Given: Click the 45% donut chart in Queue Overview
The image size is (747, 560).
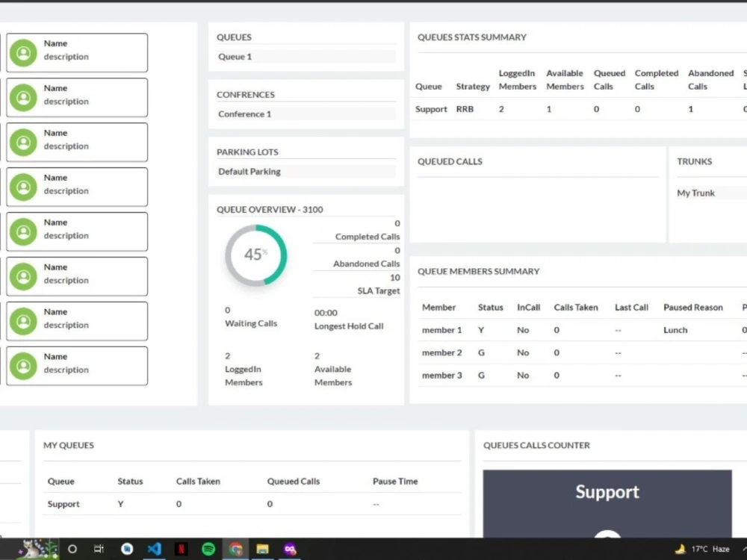Looking at the screenshot, I should (255, 255).
